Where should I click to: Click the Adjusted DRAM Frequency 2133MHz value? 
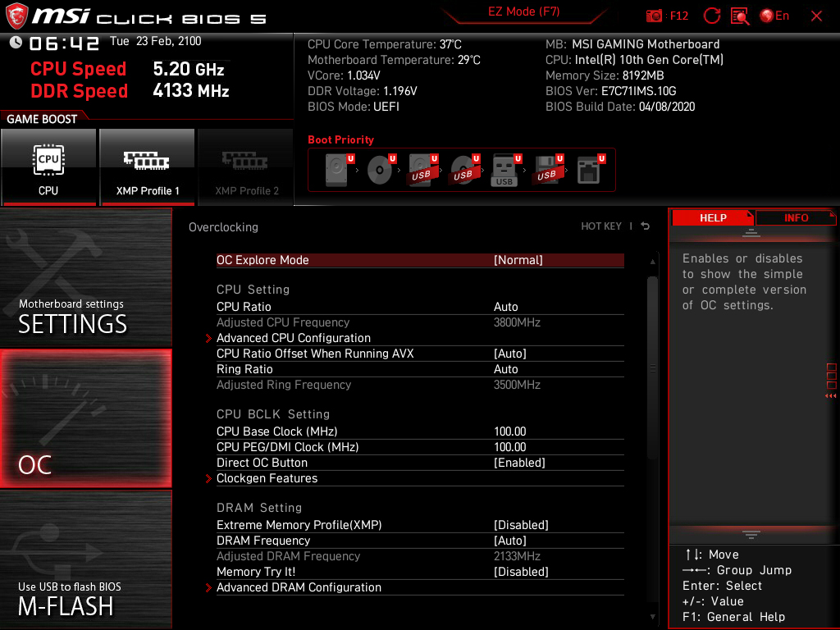[x=517, y=556]
